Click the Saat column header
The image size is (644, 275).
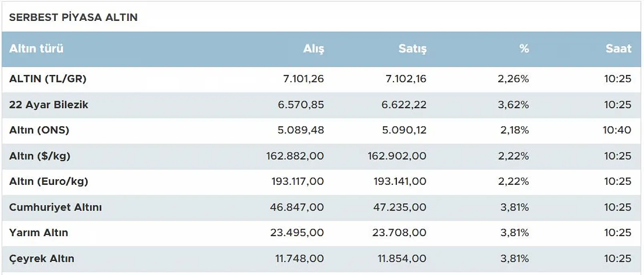618,49
